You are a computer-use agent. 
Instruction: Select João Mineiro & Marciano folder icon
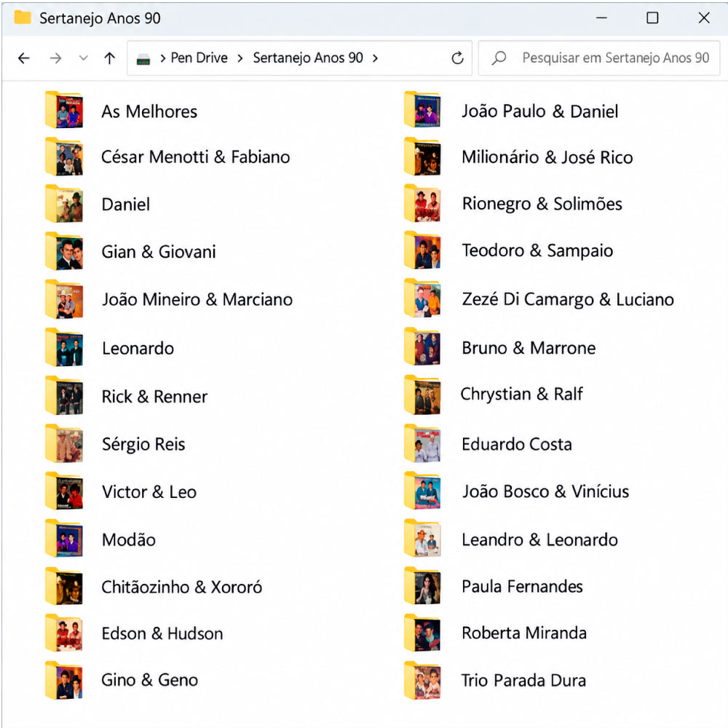64,299
